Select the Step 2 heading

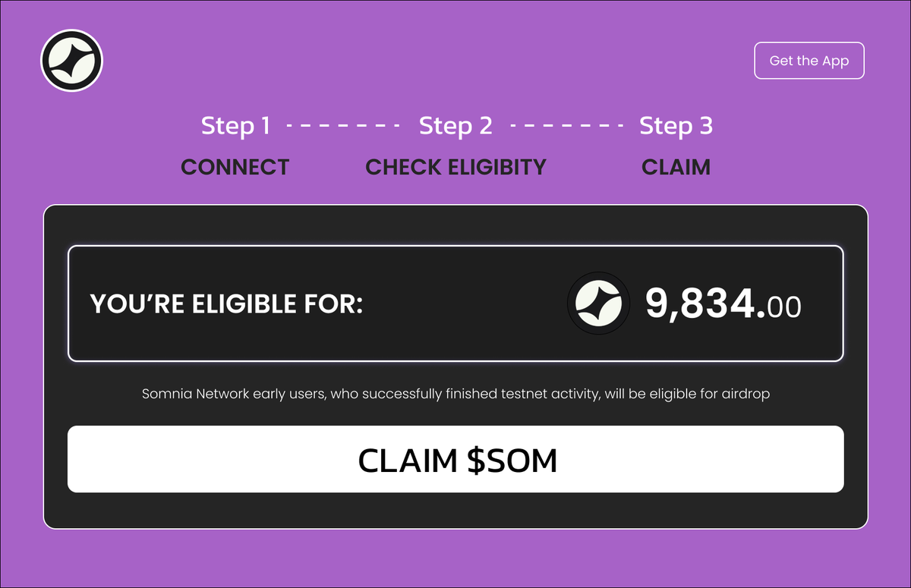click(x=455, y=125)
